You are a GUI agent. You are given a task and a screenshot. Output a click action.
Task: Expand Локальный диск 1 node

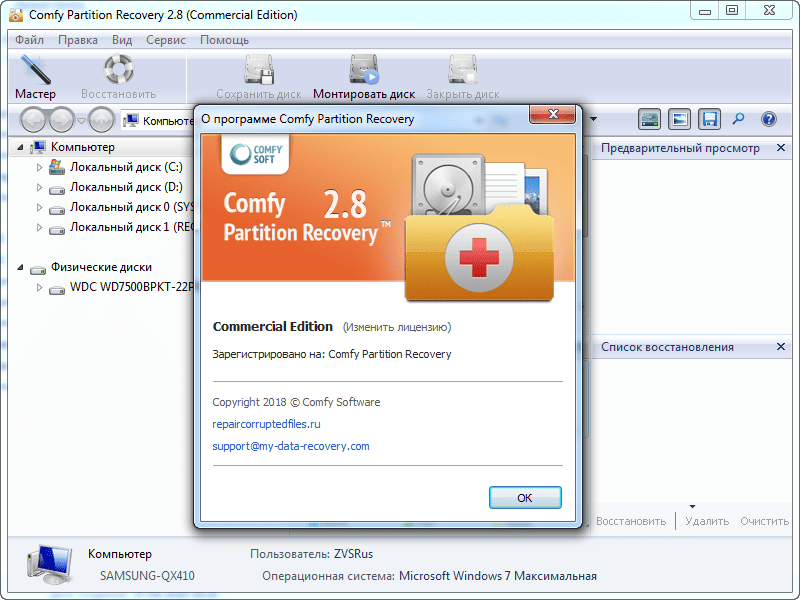point(39,228)
